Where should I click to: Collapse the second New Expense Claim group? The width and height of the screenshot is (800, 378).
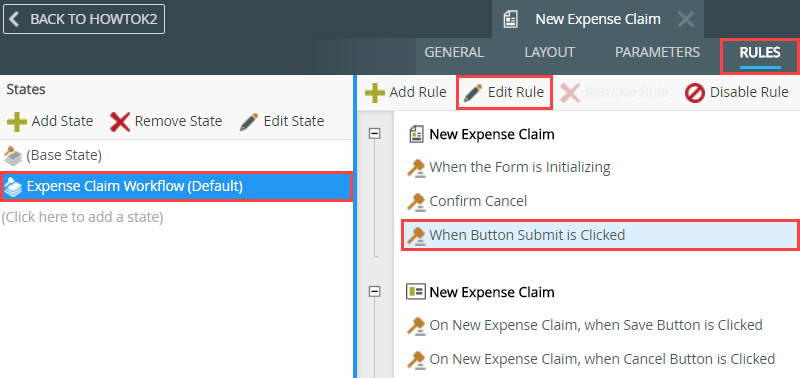point(375,291)
